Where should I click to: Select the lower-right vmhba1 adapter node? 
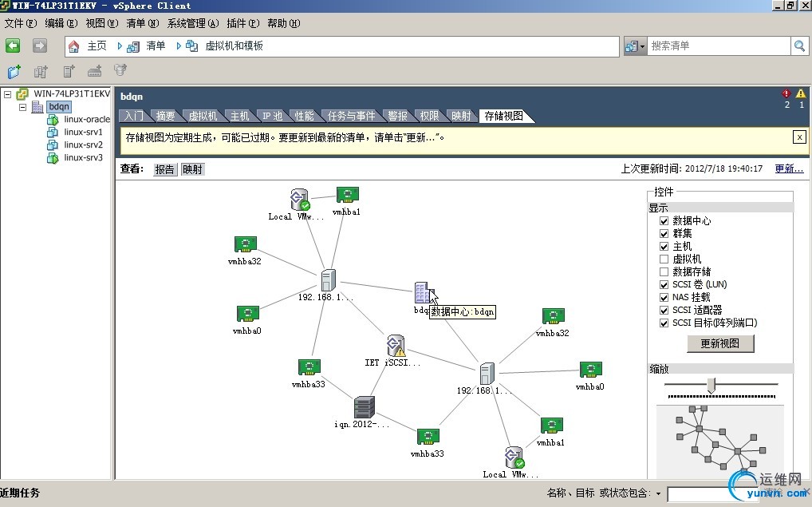551,426
